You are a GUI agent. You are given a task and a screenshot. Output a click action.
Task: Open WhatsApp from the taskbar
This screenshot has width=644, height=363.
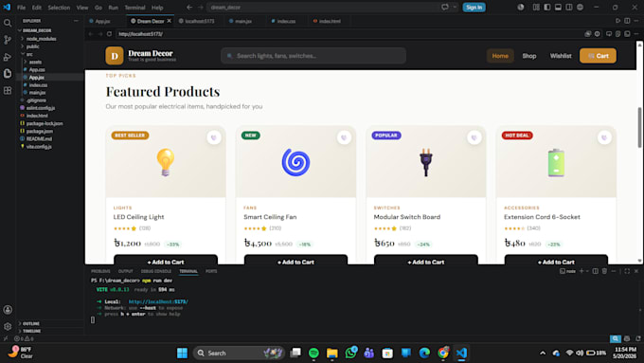350,354
